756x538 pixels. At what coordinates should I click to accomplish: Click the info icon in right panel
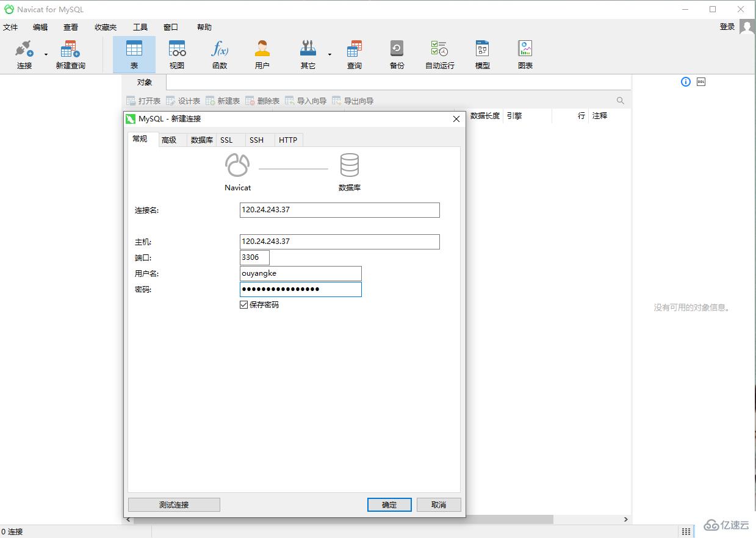(686, 82)
